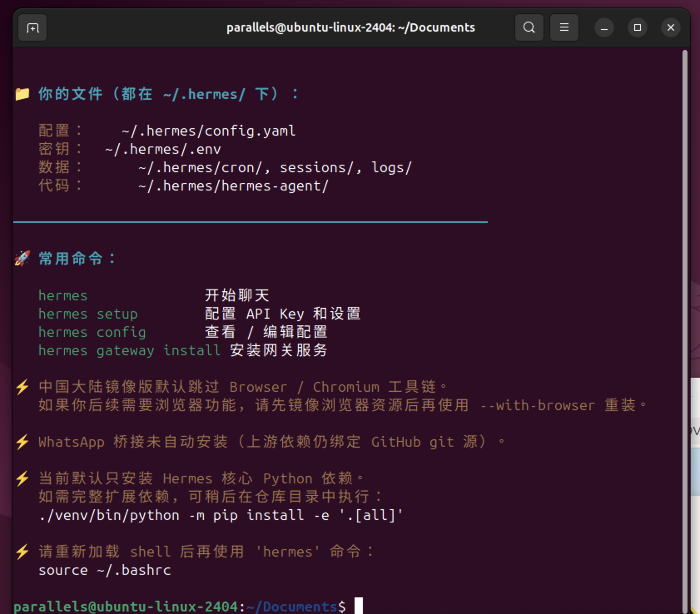The image size is (700, 614).
Task: Click the terminal vertical scrollbar
Action: pos(685,291)
